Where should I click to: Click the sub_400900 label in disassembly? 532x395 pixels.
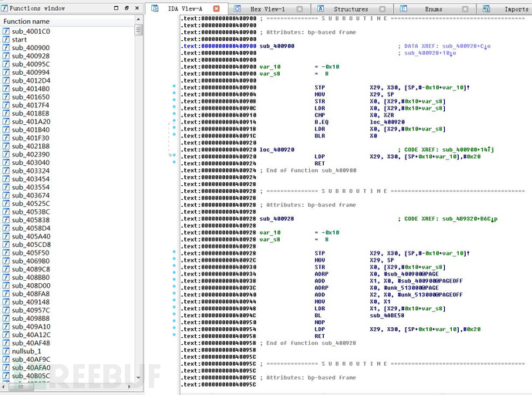click(x=277, y=46)
